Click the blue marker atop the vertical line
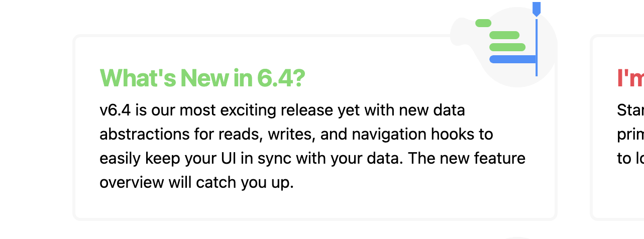Viewport: 644px width, 239px height. [x=536, y=9]
